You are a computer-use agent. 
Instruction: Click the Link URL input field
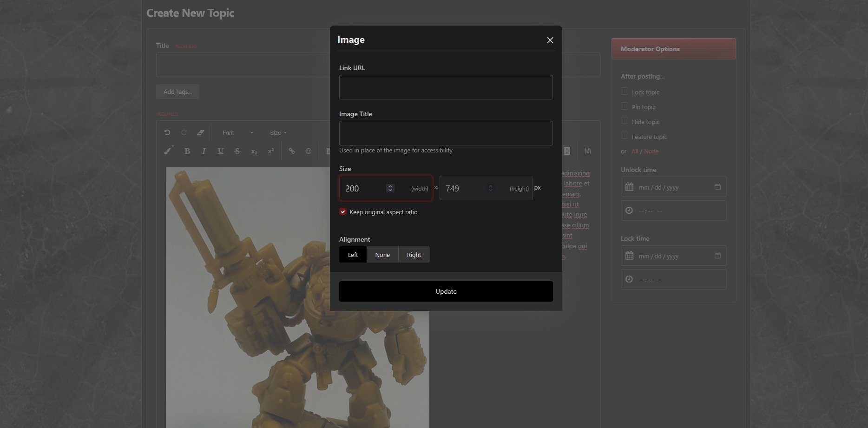[x=446, y=87]
